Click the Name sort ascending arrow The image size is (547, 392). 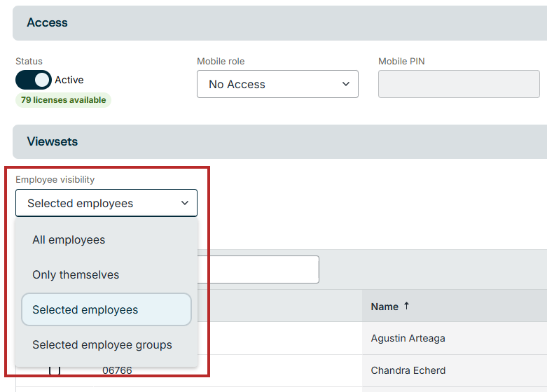tap(406, 306)
